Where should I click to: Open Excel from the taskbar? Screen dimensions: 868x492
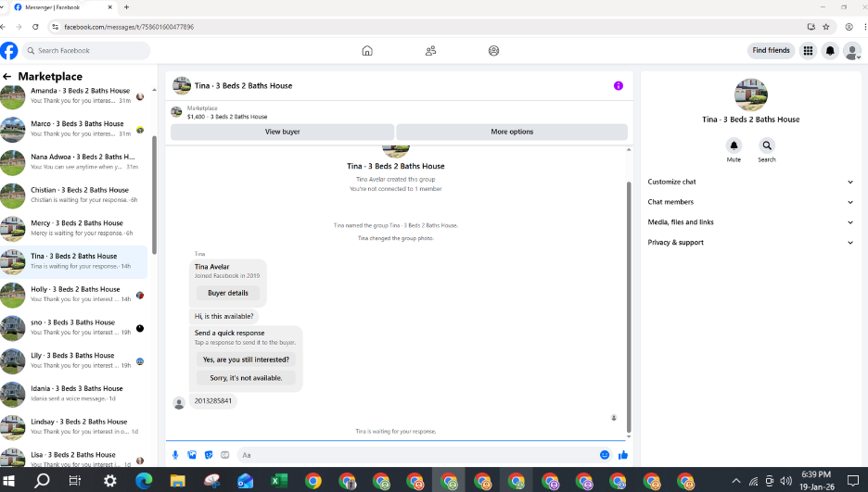(278, 480)
